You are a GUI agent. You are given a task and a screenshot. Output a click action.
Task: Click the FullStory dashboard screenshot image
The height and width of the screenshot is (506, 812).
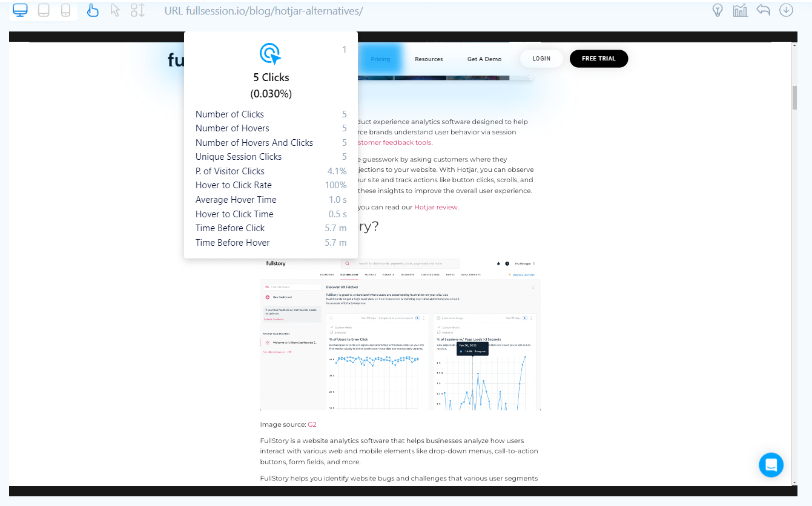[400, 334]
